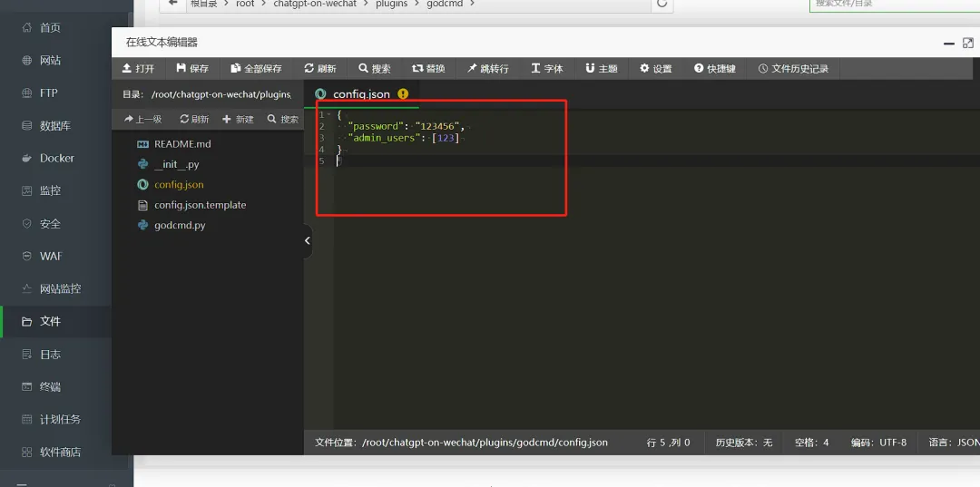980x487 pixels.
Task: Fold the code block at line 1
Action: (328, 115)
